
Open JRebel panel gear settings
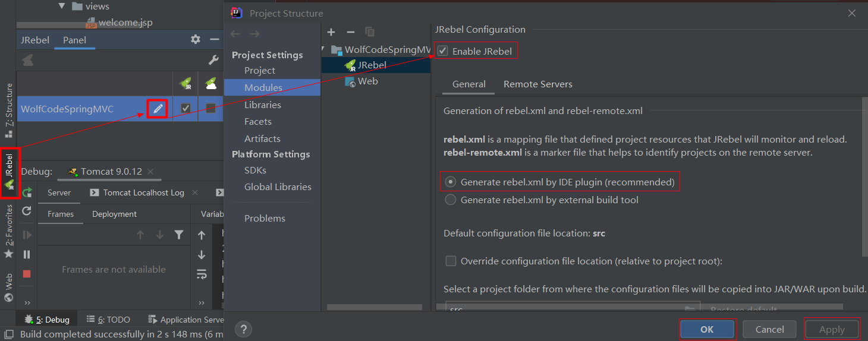pyautogui.click(x=196, y=39)
